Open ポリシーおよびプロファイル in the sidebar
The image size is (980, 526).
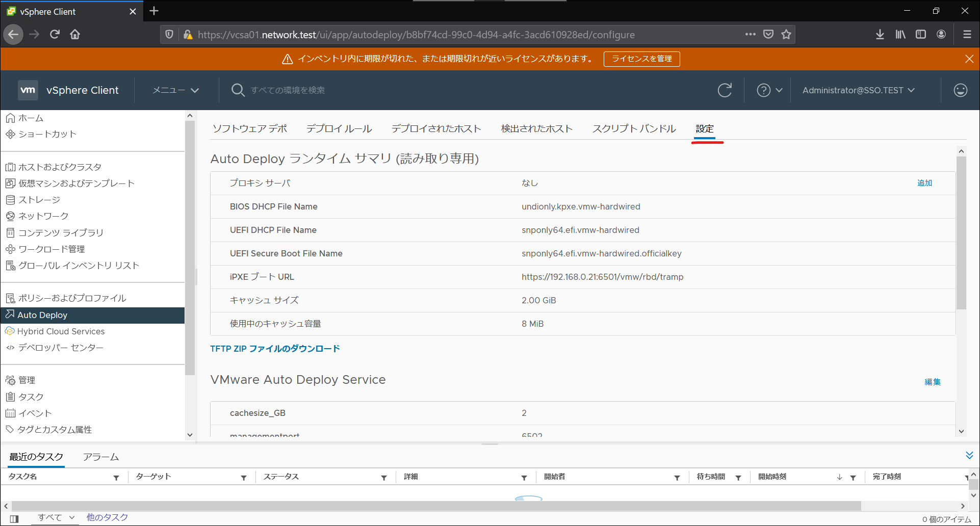(65, 298)
